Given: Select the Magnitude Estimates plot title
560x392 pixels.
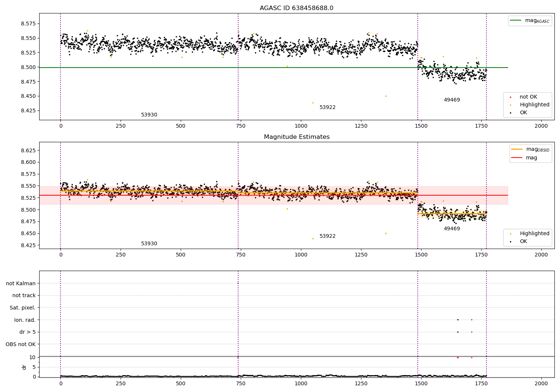Looking at the screenshot, I should coord(296,137).
